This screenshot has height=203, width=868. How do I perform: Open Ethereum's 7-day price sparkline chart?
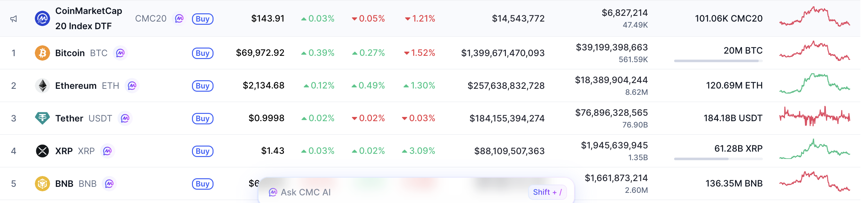click(x=814, y=83)
